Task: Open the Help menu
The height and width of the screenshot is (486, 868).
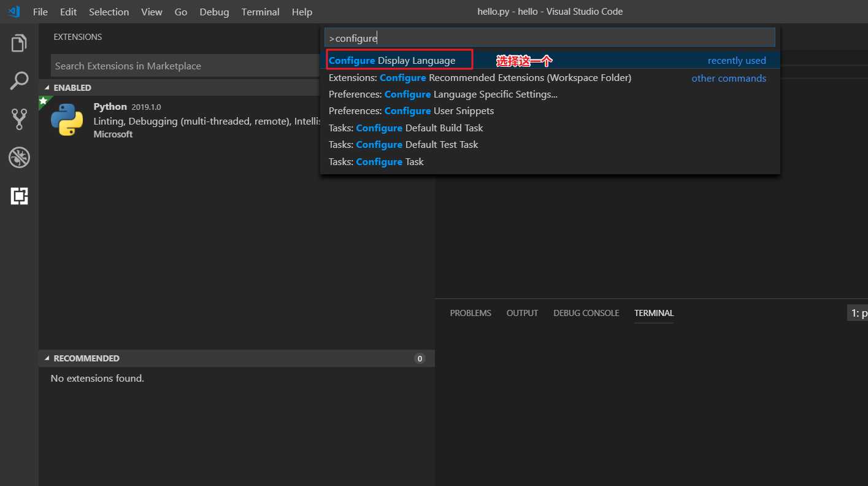Action: (x=302, y=12)
